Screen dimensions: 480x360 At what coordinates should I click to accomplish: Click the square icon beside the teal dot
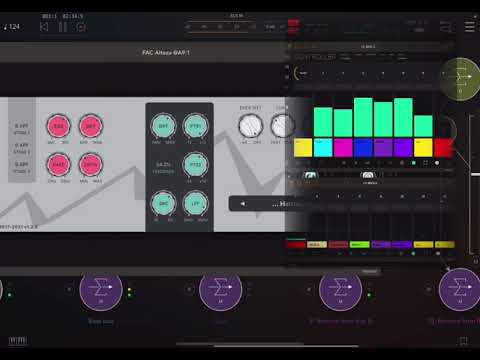click(x=425, y=163)
